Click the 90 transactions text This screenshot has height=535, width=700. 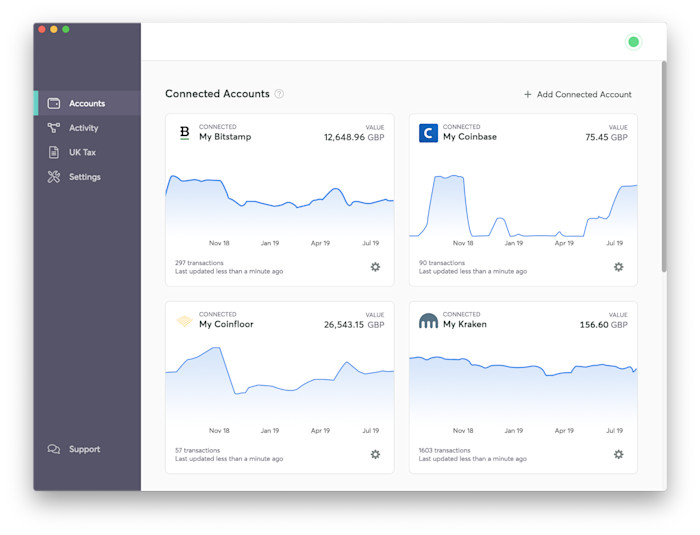pyautogui.click(x=442, y=263)
